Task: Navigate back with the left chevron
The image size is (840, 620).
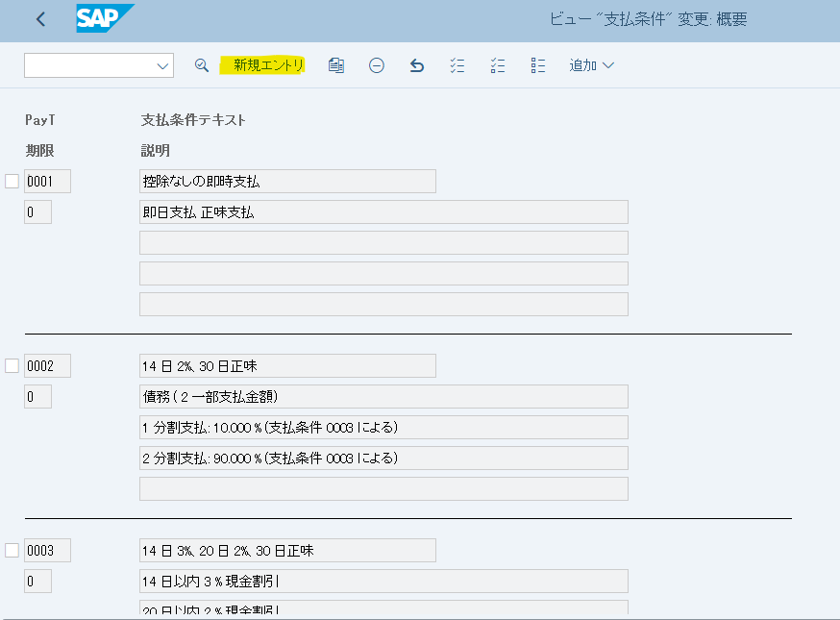Action: click(39, 17)
